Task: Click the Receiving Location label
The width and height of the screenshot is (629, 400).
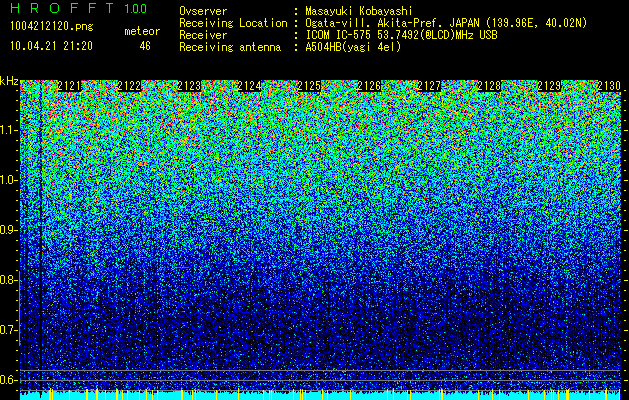Action: point(233,23)
